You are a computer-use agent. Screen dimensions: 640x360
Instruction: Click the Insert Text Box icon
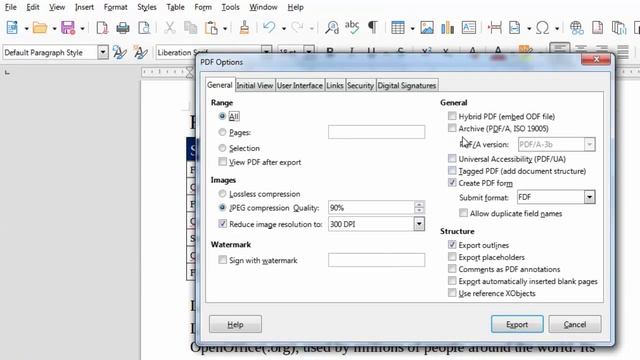469,28
